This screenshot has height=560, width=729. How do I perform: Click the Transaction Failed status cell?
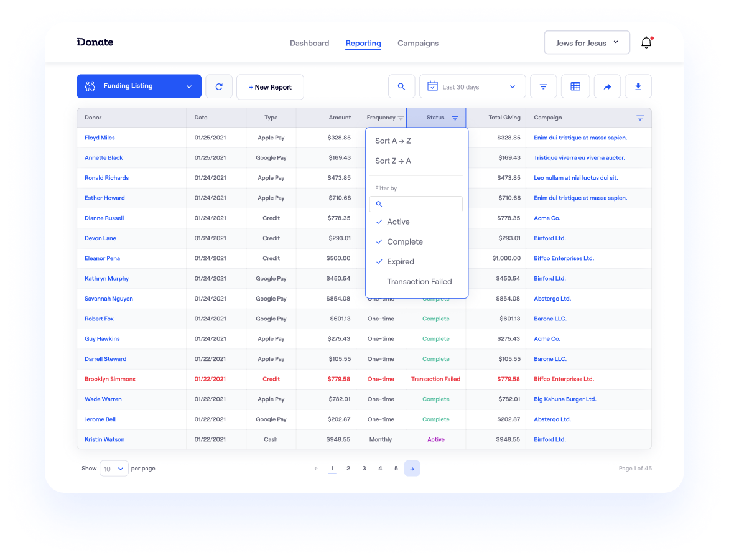click(x=435, y=379)
